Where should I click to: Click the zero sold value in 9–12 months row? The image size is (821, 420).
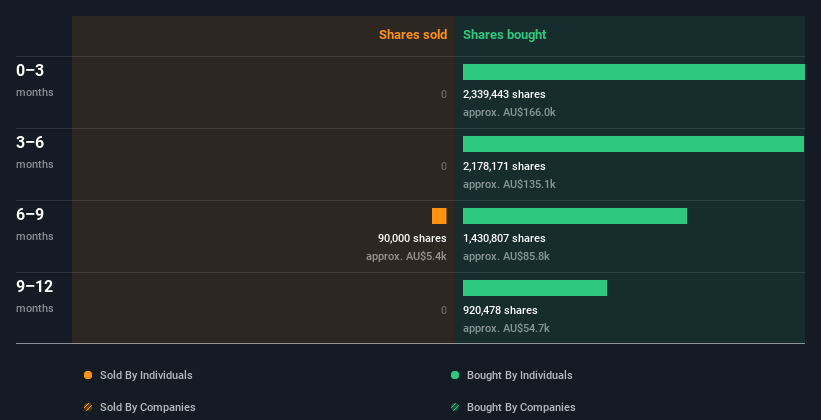coord(444,310)
